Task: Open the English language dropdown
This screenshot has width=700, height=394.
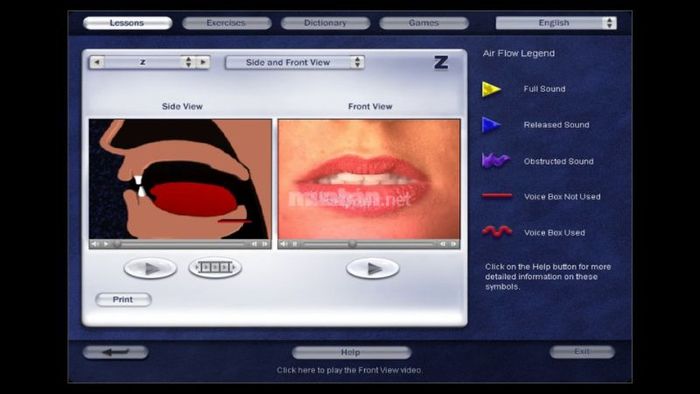Action: pos(556,23)
